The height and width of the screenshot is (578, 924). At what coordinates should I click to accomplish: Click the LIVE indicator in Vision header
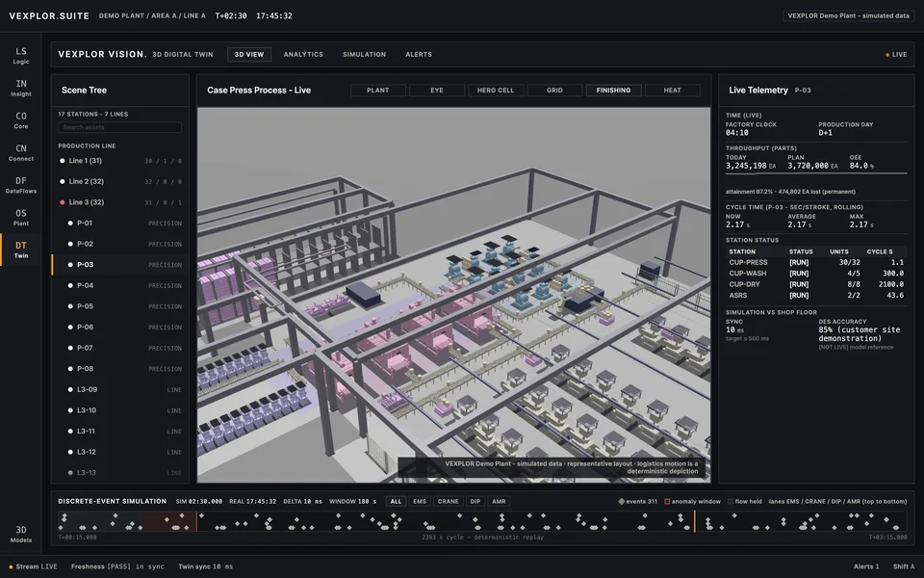point(896,54)
